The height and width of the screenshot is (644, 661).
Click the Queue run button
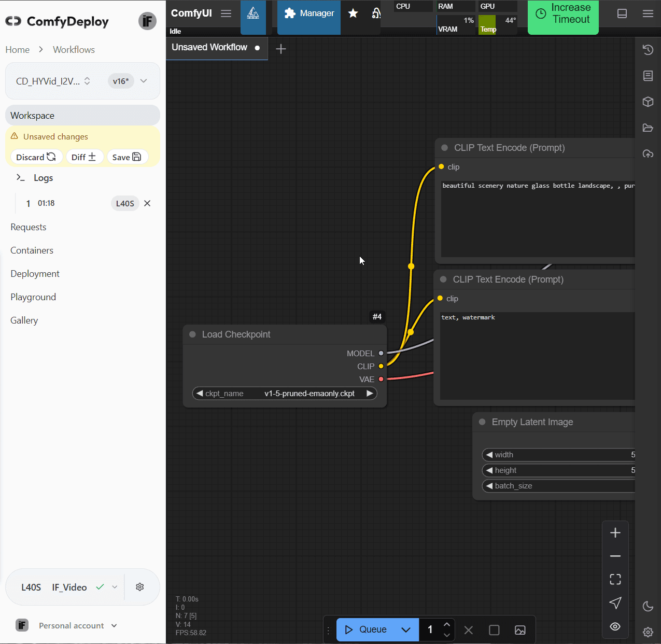(x=365, y=629)
